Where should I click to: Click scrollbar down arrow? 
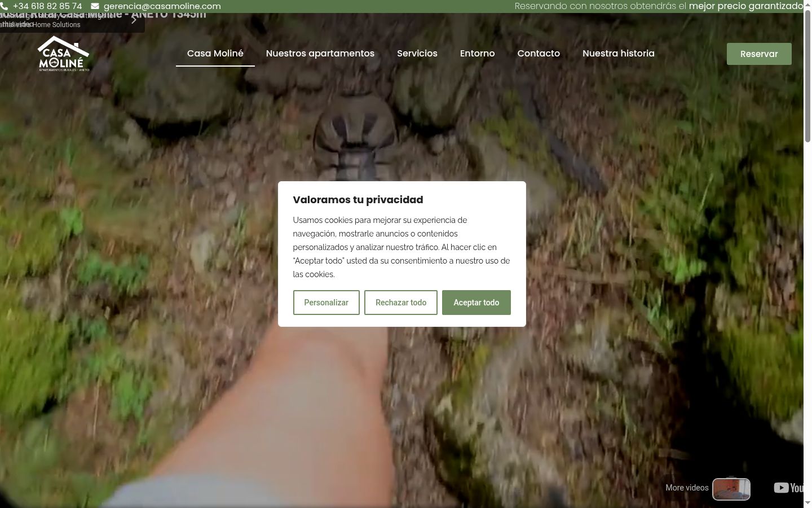807,503
